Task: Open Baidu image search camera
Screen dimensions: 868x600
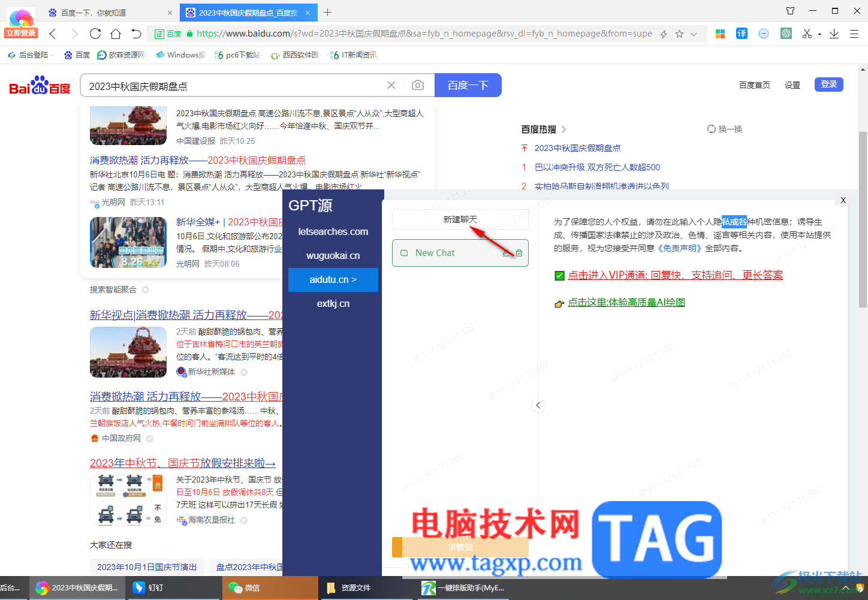Action: click(x=418, y=86)
